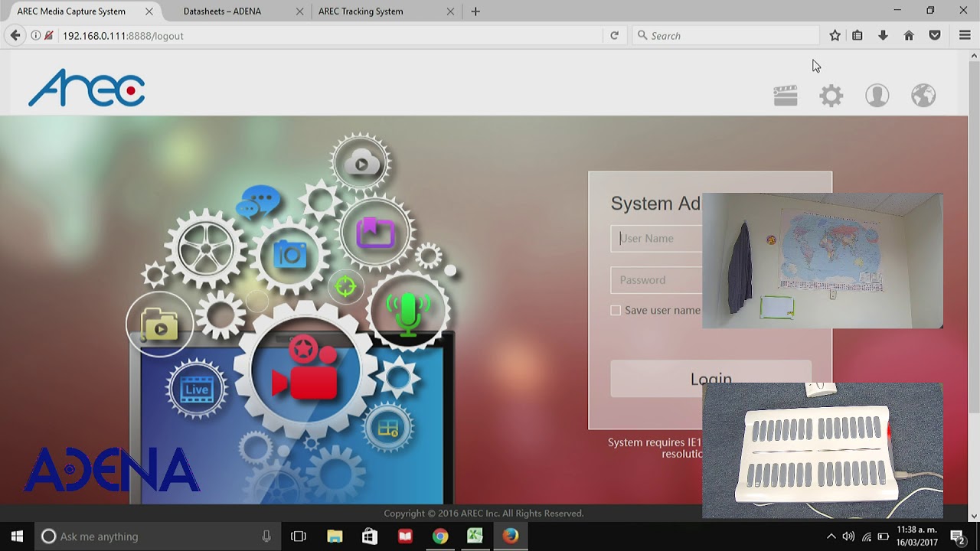
Task: Tick the Save user name checkbox
Action: [616, 310]
